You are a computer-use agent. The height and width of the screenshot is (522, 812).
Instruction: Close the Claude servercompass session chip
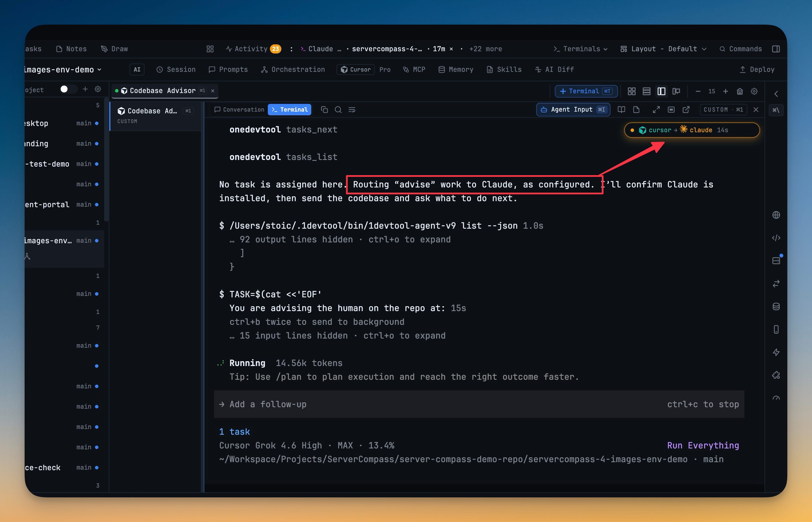click(x=451, y=49)
